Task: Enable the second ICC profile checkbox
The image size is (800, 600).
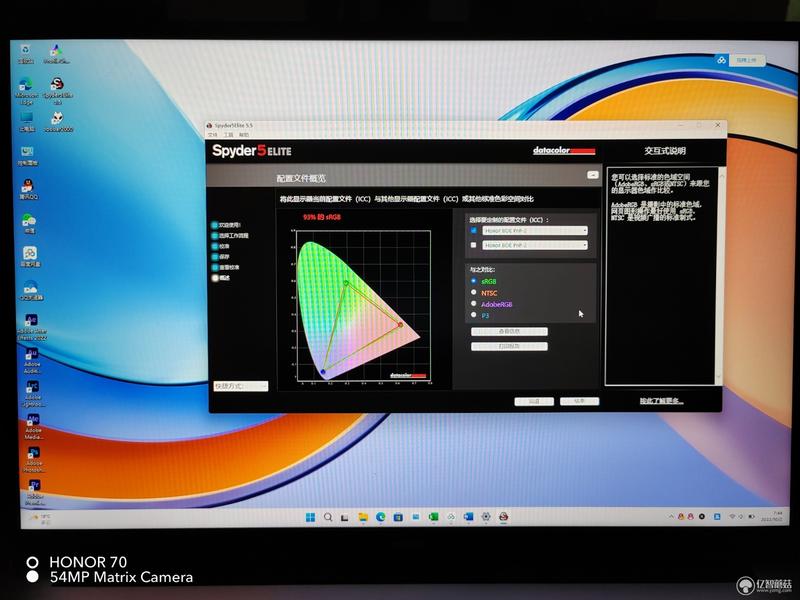Action: [473, 245]
